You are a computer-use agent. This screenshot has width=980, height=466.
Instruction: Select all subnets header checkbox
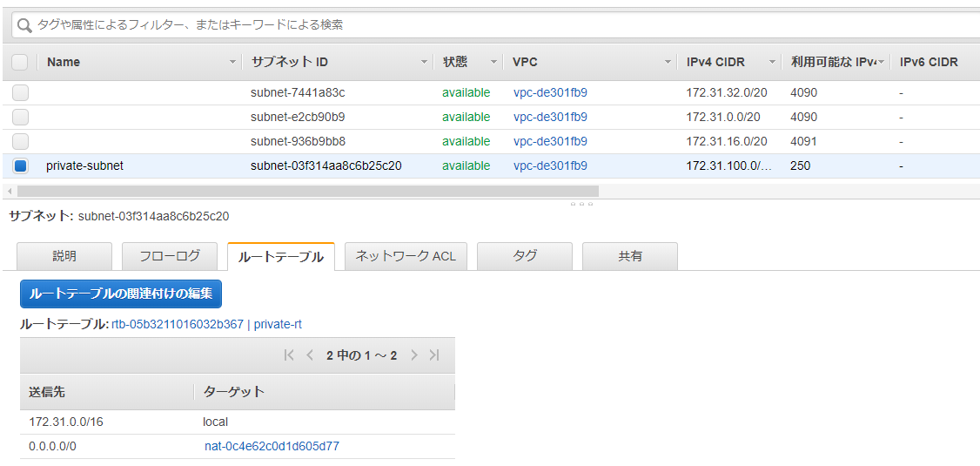tap(20, 62)
